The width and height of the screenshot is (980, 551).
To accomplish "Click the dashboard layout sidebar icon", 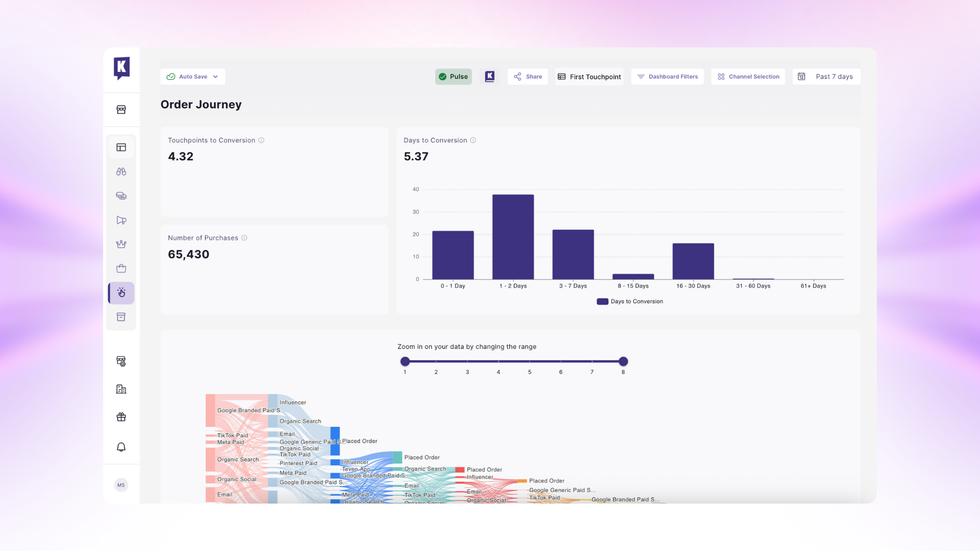I will click(x=121, y=147).
